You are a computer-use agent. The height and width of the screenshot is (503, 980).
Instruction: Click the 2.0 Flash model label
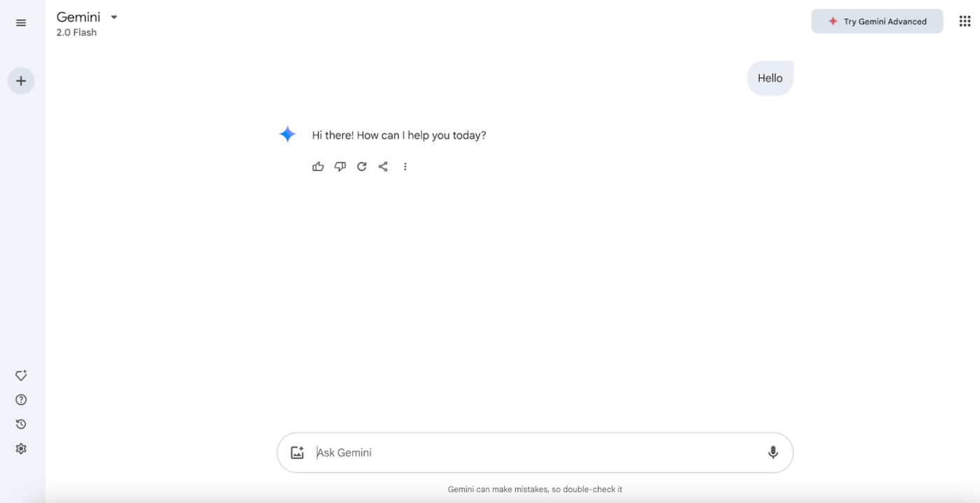click(x=76, y=32)
